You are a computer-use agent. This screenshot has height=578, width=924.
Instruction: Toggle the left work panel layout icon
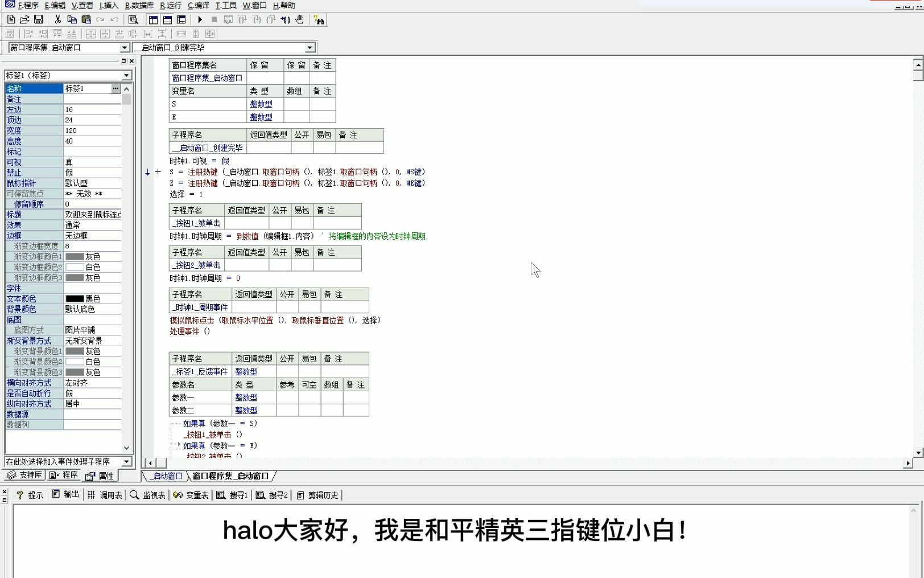(153, 19)
